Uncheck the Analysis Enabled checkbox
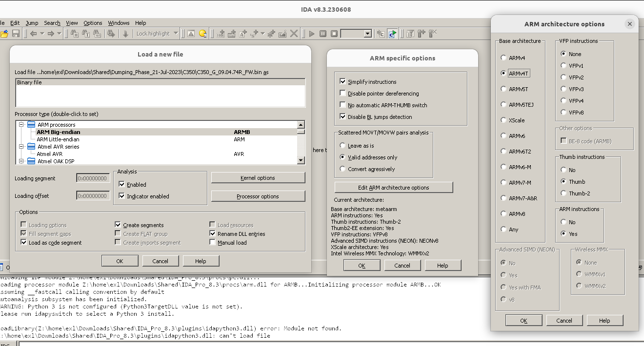The image size is (644, 346). tap(122, 185)
